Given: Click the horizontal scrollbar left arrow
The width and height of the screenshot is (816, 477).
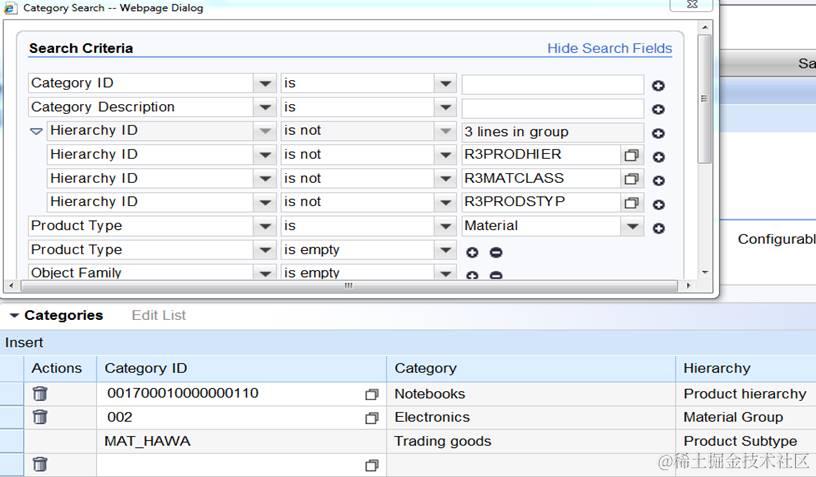Looking at the screenshot, I should pos(11,285).
